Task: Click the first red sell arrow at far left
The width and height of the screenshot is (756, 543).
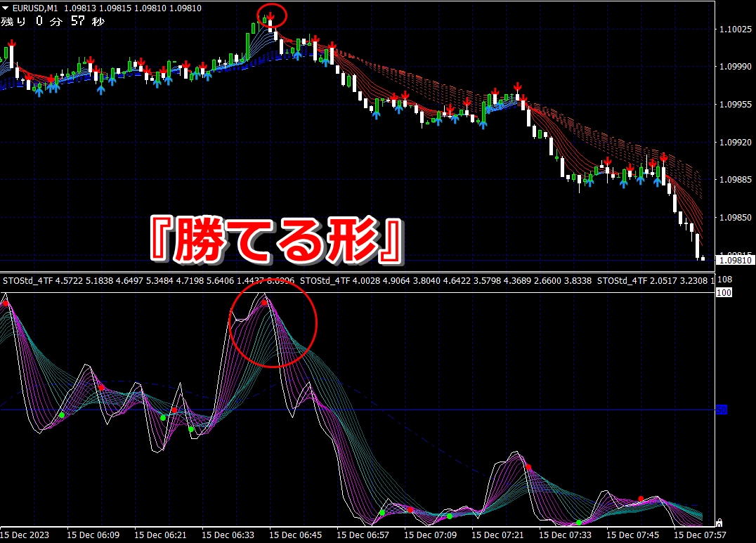Action: tap(11, 44)
